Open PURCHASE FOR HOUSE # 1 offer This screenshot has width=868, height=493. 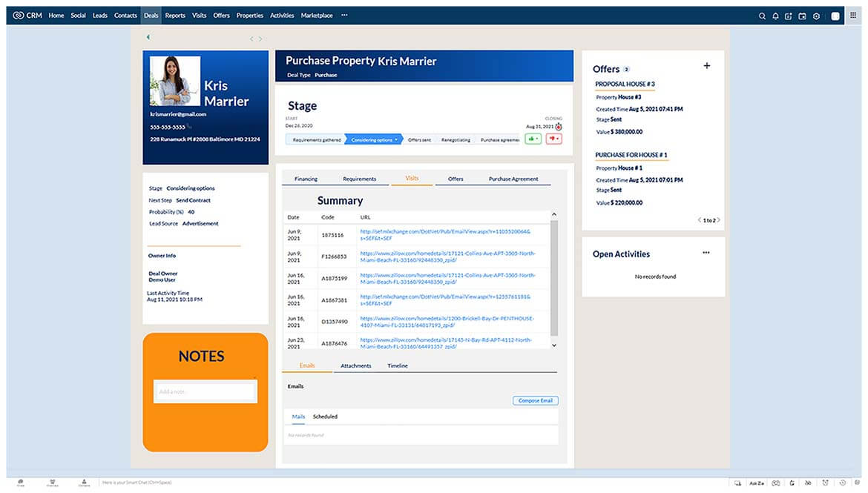pyautogui.click(x=631, y=155)
